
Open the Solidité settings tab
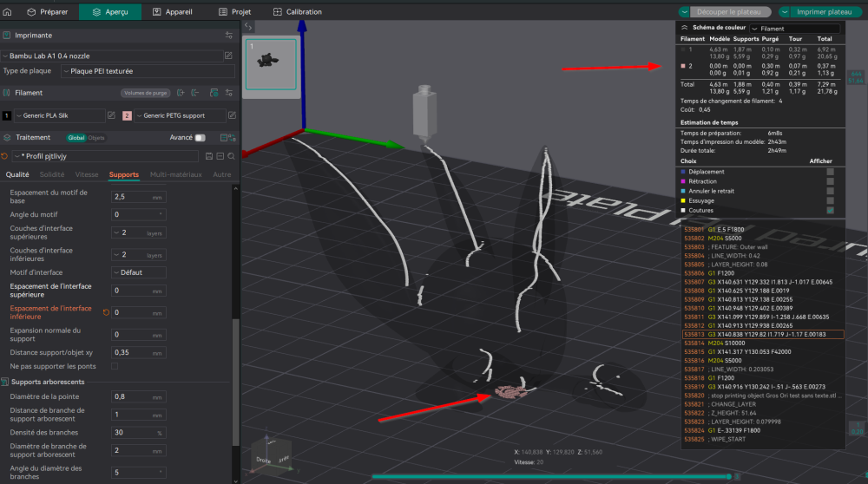[x=52, y=174]
